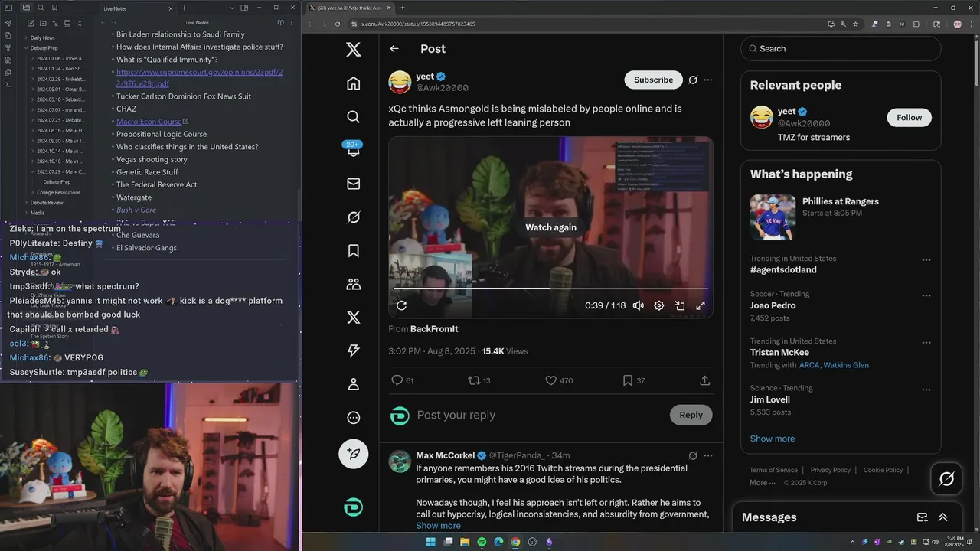This screenshot has height=551, width=980.
Task: Click the Obsidian new folder icon
Action: (43, 24)
